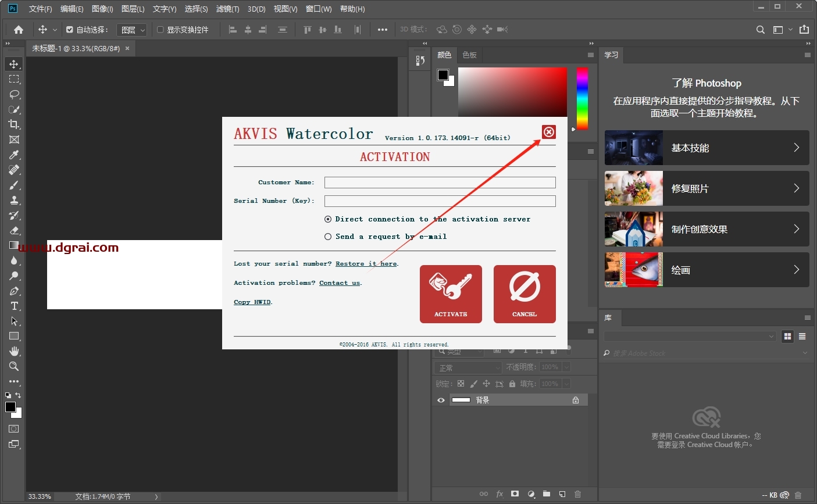Expand the 修复照片 tutorial category

[x=707, y=188]
